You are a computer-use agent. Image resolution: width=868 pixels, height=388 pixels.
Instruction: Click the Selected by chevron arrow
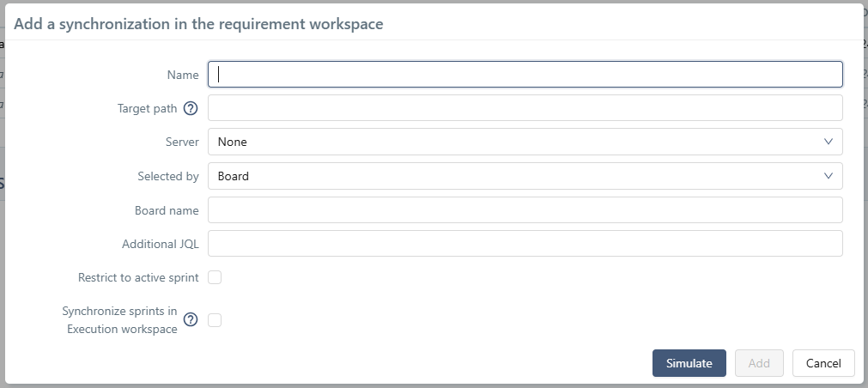[x=829, y=176]
